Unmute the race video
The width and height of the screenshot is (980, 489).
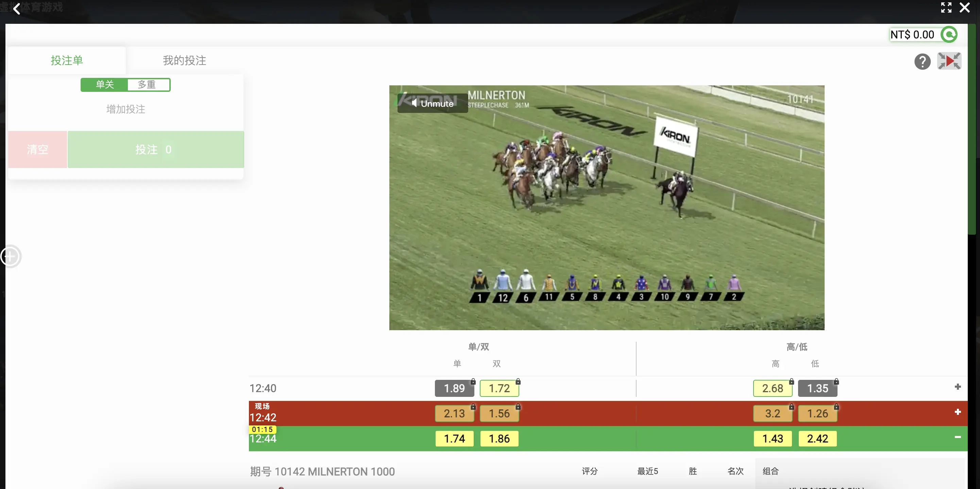click(x=433, y=103)
